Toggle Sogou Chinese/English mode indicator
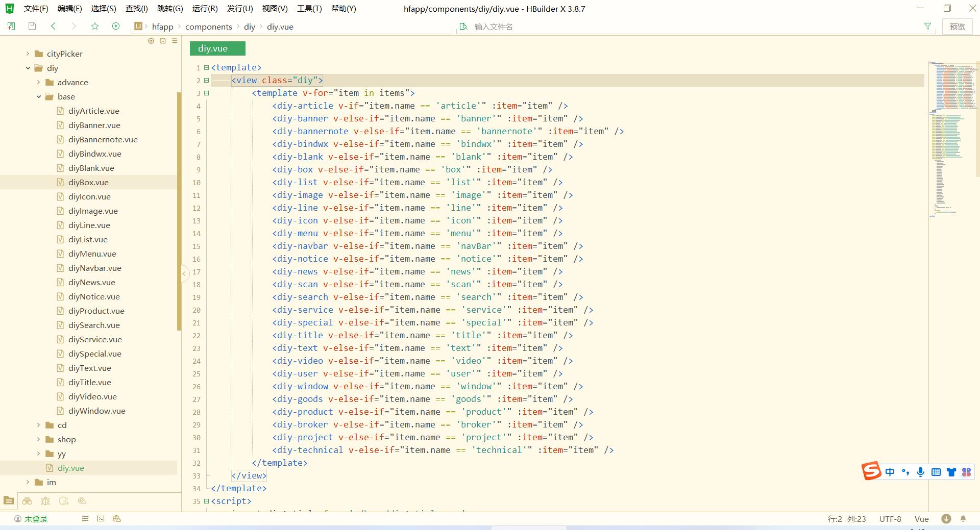This screenshot has height=530, width=980. 890,472
